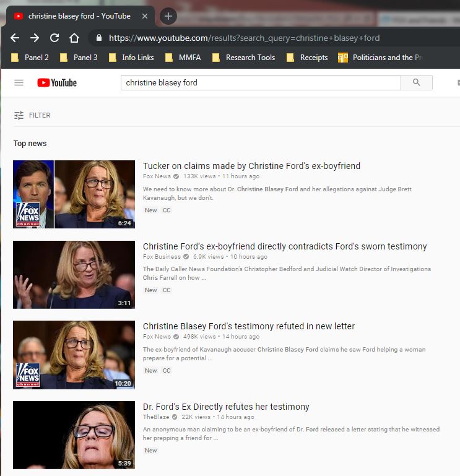Click the magnifier search button
Screen dimensions: 460x476
click(416, 82)
